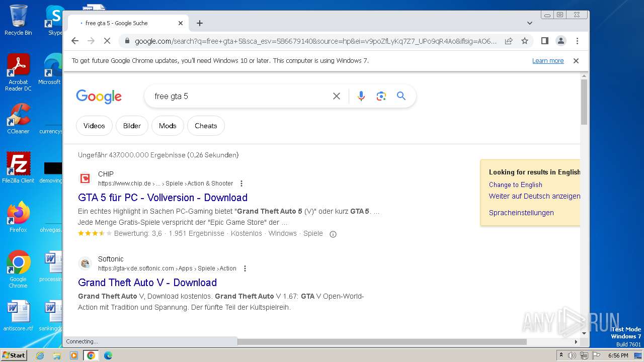Image resolution: width=644 pixels, height=362 pixels.
Task: Open Firefox desktop shortcut
Action: pyautogui.click(x=18, y=217)
